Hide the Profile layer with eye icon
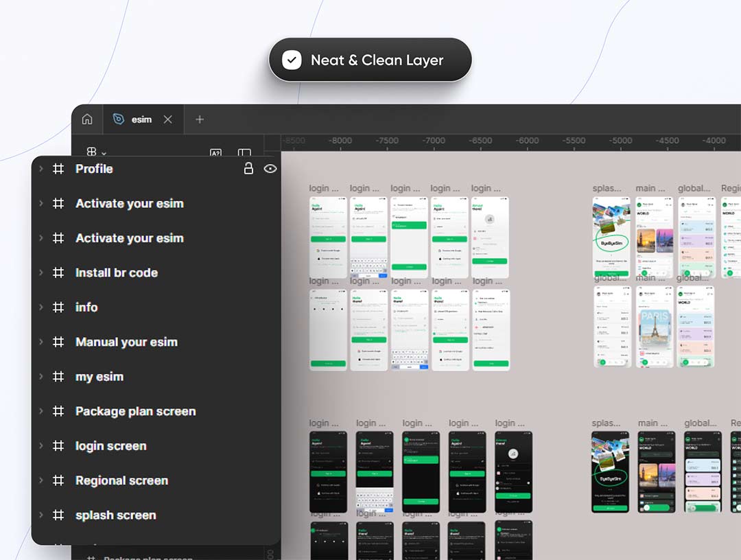 [270, 169]
